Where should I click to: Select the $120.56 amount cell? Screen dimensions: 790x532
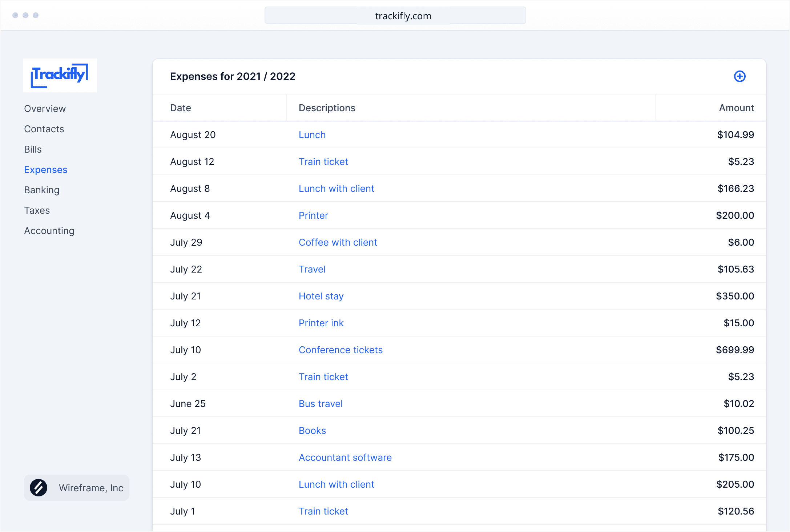click(736, 511)
